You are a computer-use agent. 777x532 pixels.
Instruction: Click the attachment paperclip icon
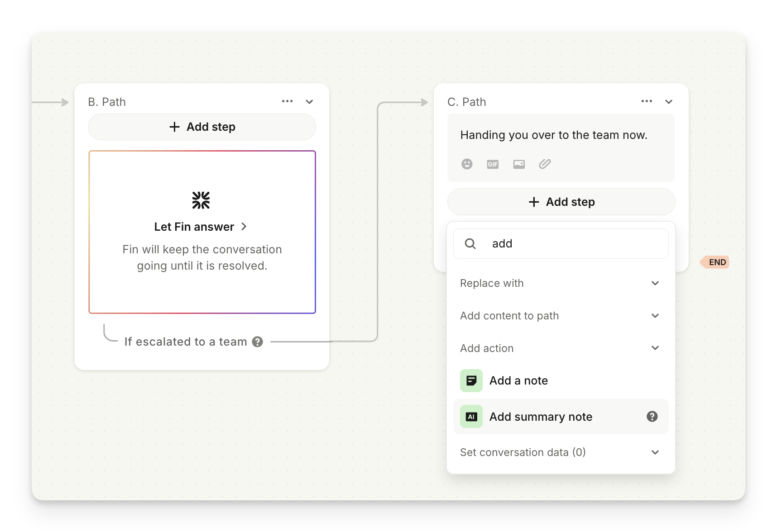pos(545,164)
